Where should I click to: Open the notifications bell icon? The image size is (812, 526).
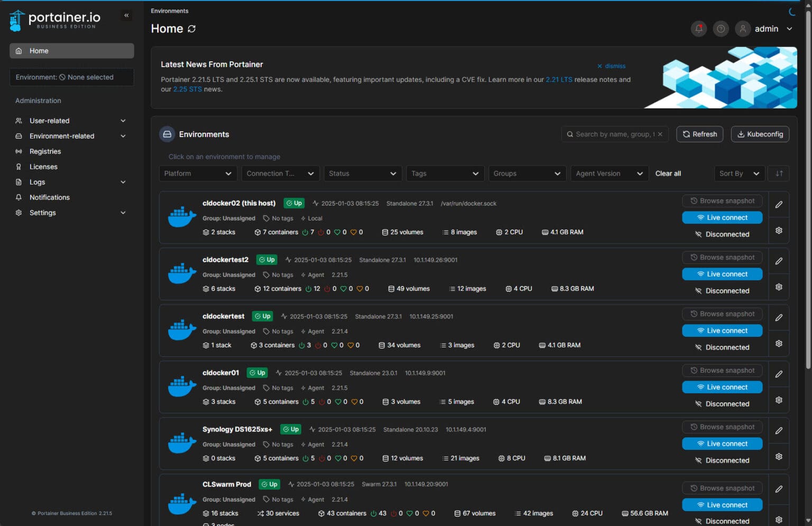pos(699,29)
